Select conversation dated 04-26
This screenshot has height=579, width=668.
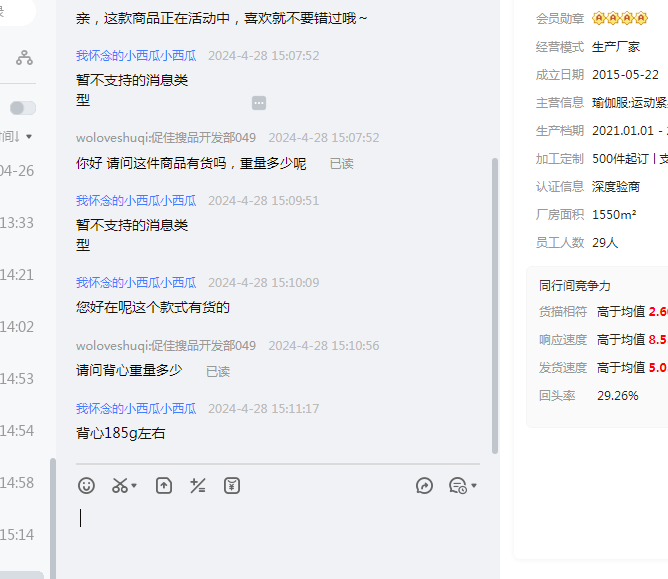point(17,171)
